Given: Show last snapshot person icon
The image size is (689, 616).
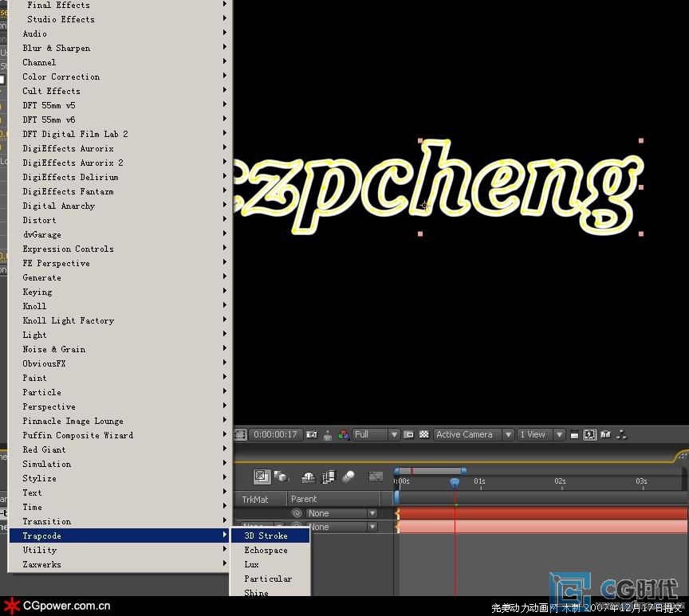Looking at the screenshot, I should 328,435.
